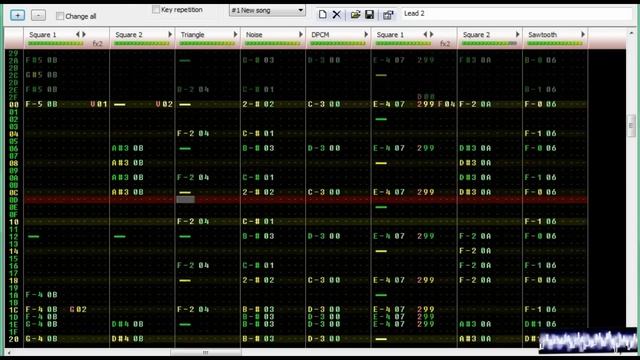
Task: Expand arrow on Square 2 next to Sawtooth
Action: (x=518, y=35)
